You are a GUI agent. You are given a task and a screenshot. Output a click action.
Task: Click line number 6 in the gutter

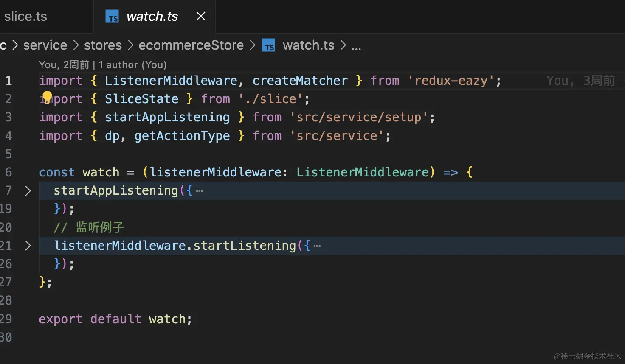[8, 172]
